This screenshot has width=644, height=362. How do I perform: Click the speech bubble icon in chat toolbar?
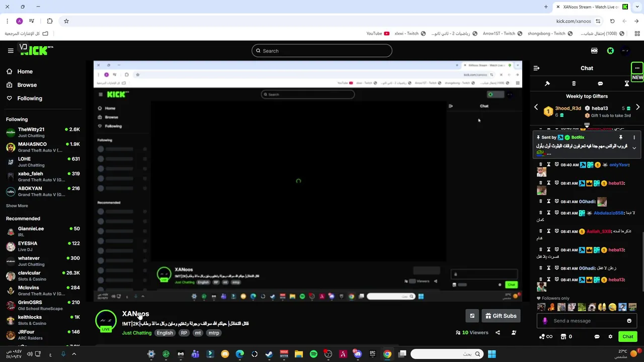600,83
